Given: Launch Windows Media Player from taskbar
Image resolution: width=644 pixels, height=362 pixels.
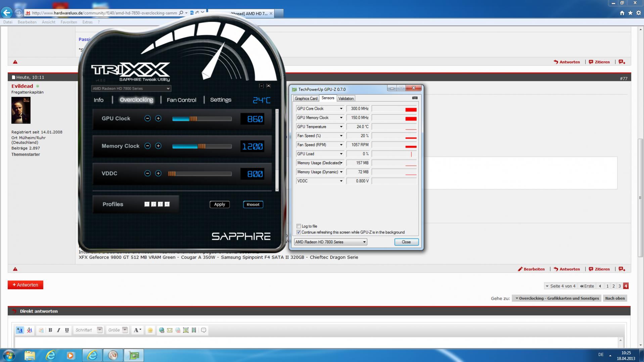Looking at the screenshot, I should 71,355.
